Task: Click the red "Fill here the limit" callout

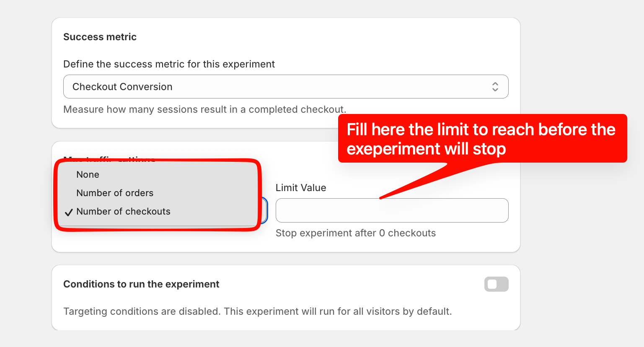Action: tap(482, 138)
